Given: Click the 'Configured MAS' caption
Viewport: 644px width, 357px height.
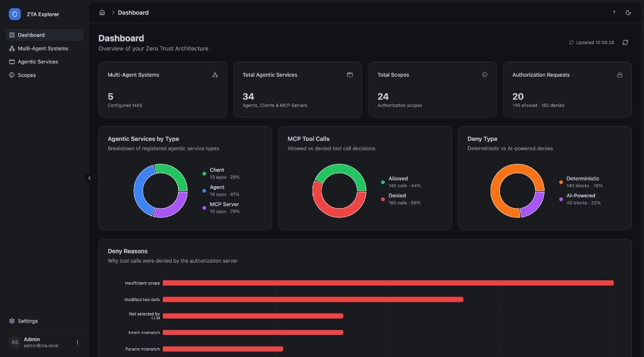Looking at the screenshot, I should pyautogui.click(x=125, y=106).
